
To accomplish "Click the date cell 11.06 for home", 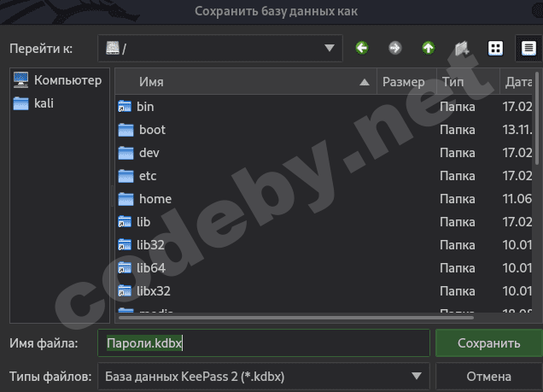I will click(x=517, y=199).
